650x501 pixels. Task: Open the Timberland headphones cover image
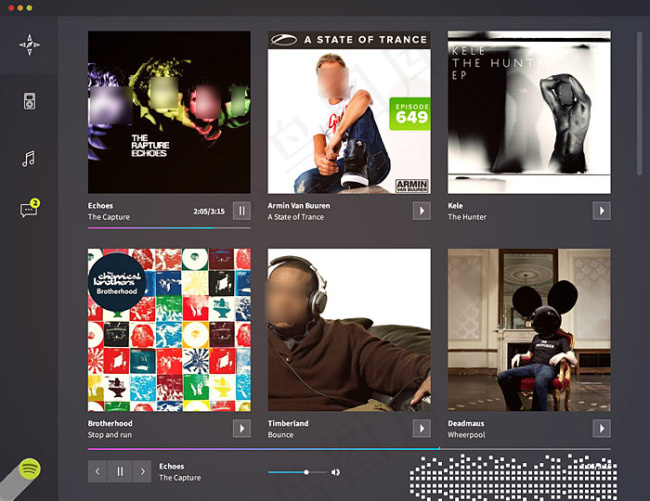coord(349,330)
